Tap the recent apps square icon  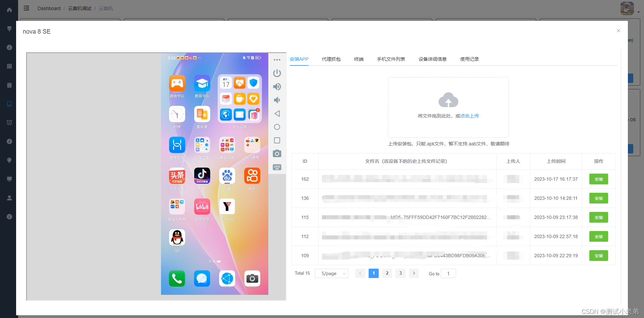coord(277,140)
